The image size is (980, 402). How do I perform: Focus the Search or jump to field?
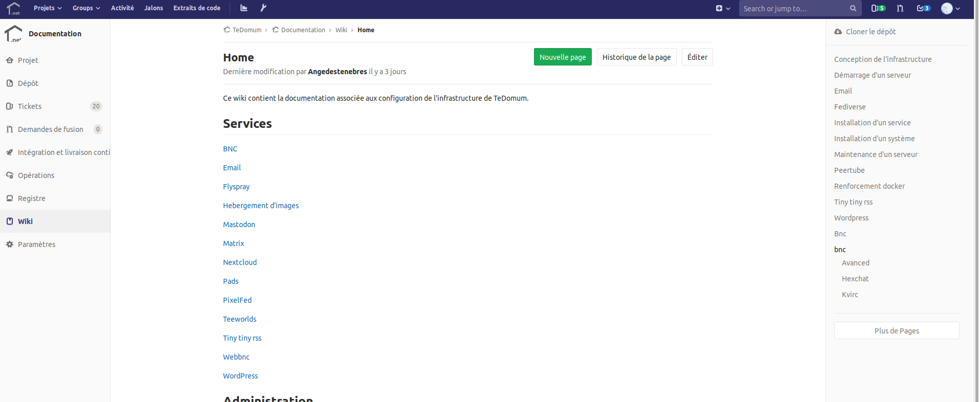pyautogui.click(x=793, y=8)
